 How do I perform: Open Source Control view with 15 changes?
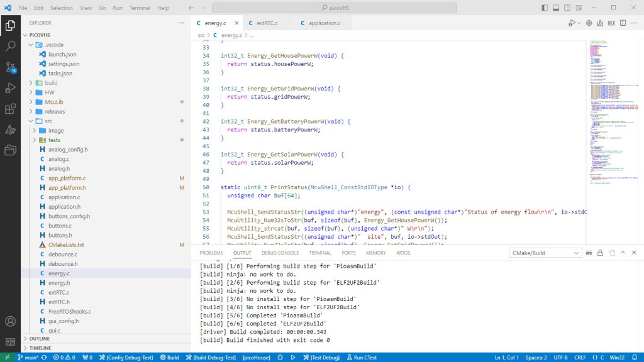[10, 67]
